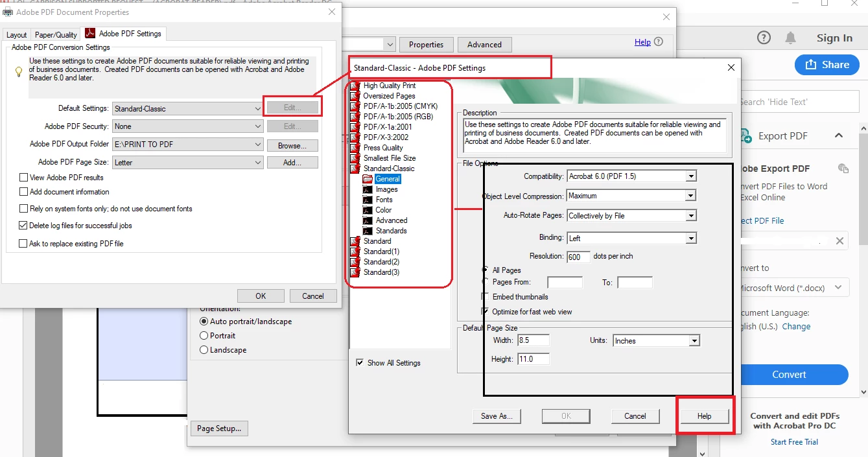Switch to the Layout tab
Viewport: 868px width, 457px height.
(17, 35)
